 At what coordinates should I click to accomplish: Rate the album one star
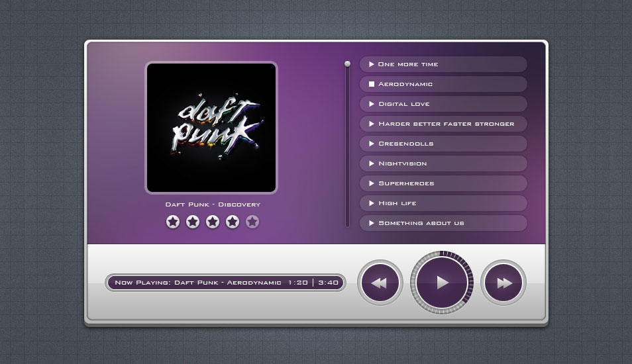(173, 222)
